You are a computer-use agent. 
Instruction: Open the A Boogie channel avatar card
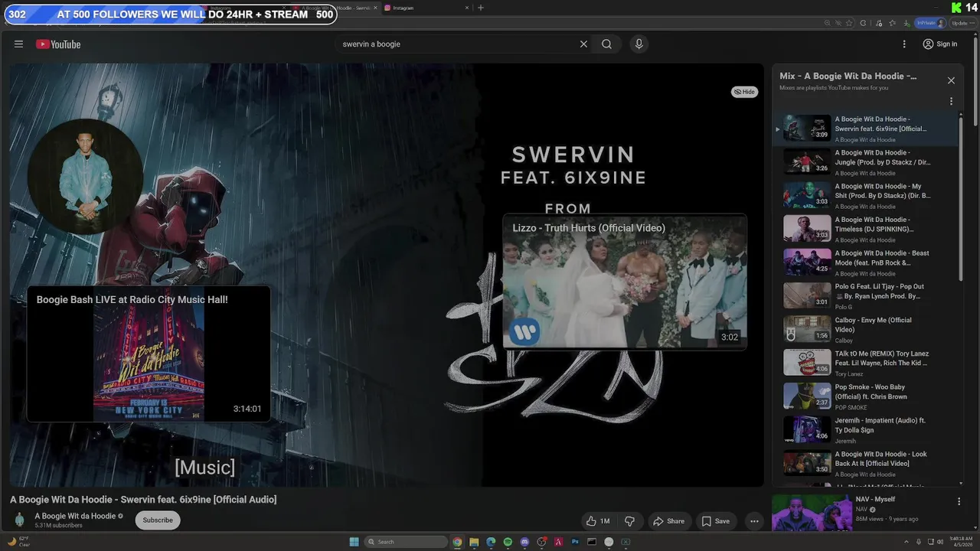point(85,176)
